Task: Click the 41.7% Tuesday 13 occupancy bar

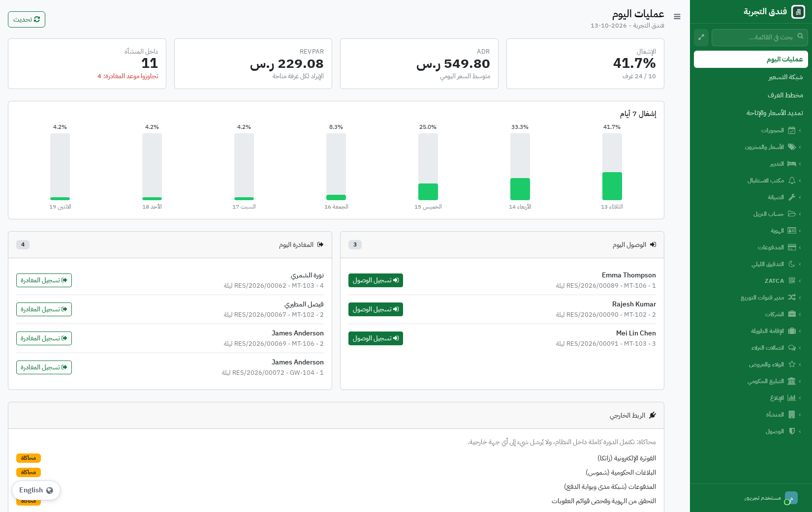Action: [612, 167]
